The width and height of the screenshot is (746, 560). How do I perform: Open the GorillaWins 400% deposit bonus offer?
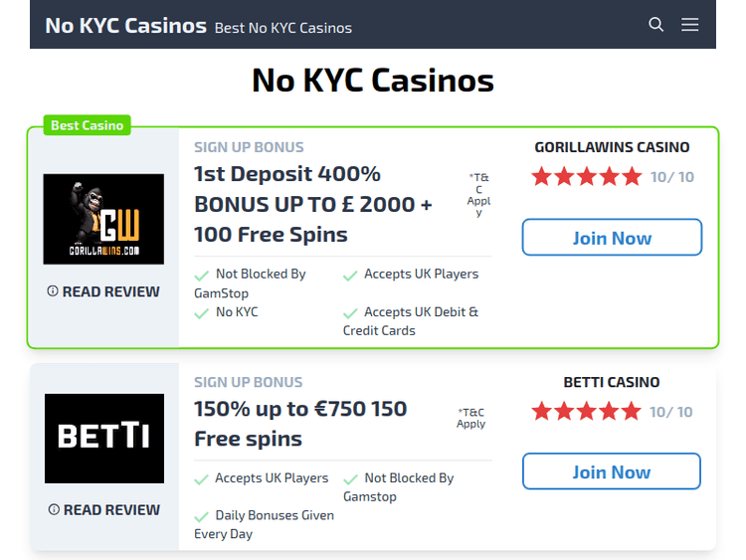(x=313, y=204)
